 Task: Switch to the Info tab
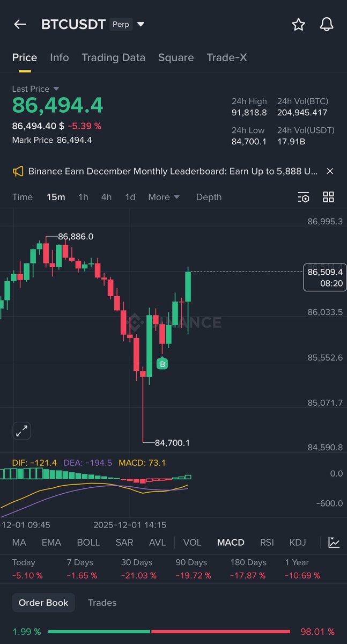[60, 57]
